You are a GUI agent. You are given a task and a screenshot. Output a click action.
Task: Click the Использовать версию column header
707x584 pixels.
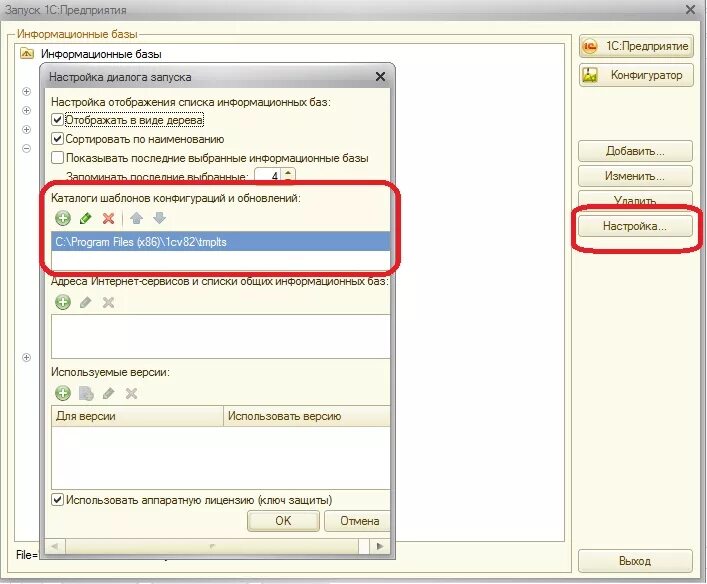pyautogui.click(x=307, y=416)
